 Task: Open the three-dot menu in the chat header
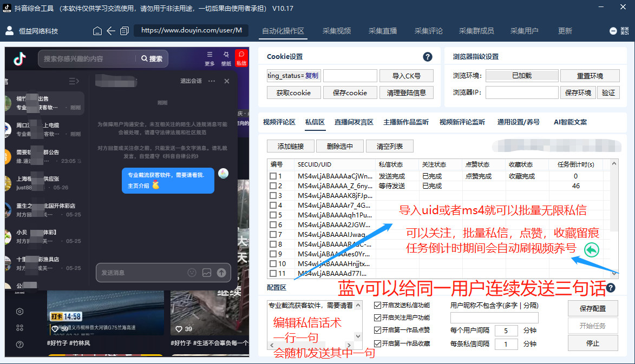pyautogui.click(x=211, y=81)
